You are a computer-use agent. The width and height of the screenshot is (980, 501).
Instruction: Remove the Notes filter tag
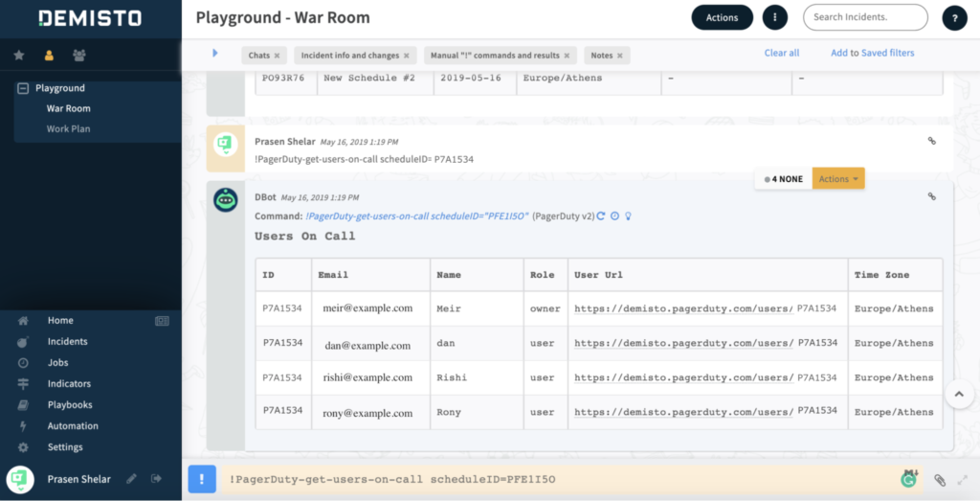click(621, 56)
